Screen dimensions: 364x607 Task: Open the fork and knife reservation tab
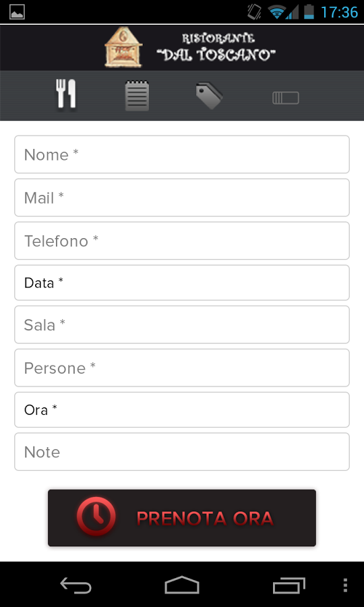coord(66,95)
